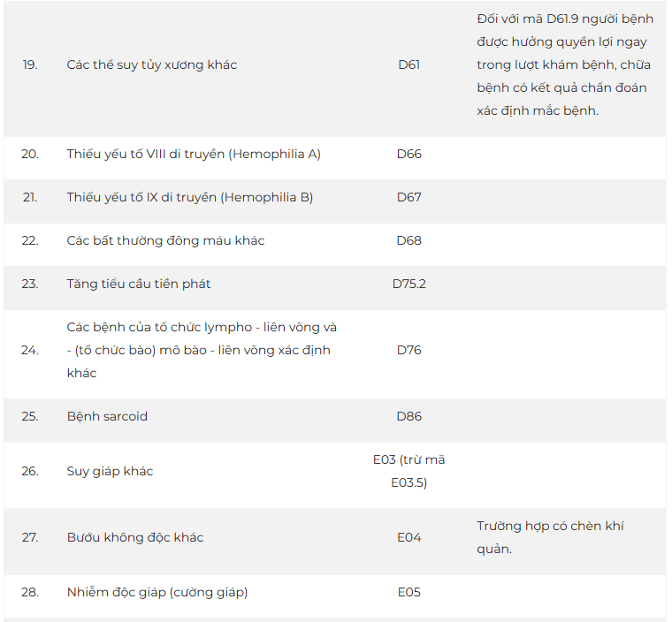Viewport: 672px width, 622px height.
Task: Select the 'Hemophilia A' disease name row
Action: (x=193, y=154)
